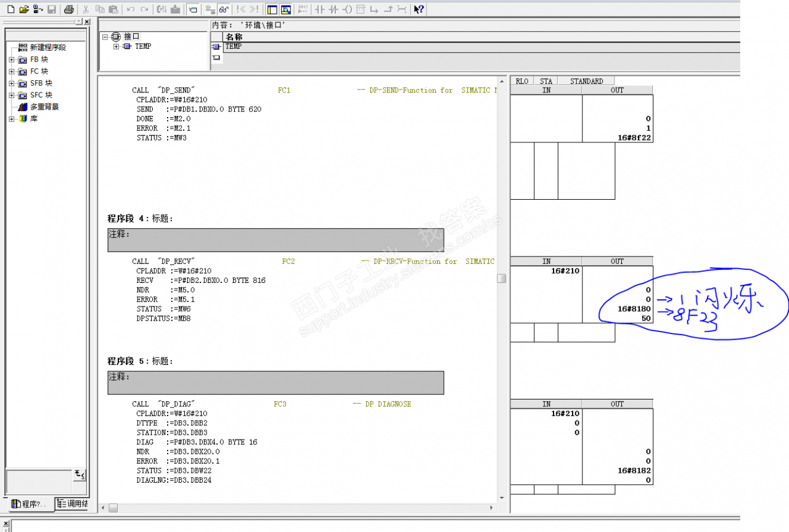The height and width of the screenshot is (532, 789).
Task: Jump to next error icon
Action: tap(254, 9)
